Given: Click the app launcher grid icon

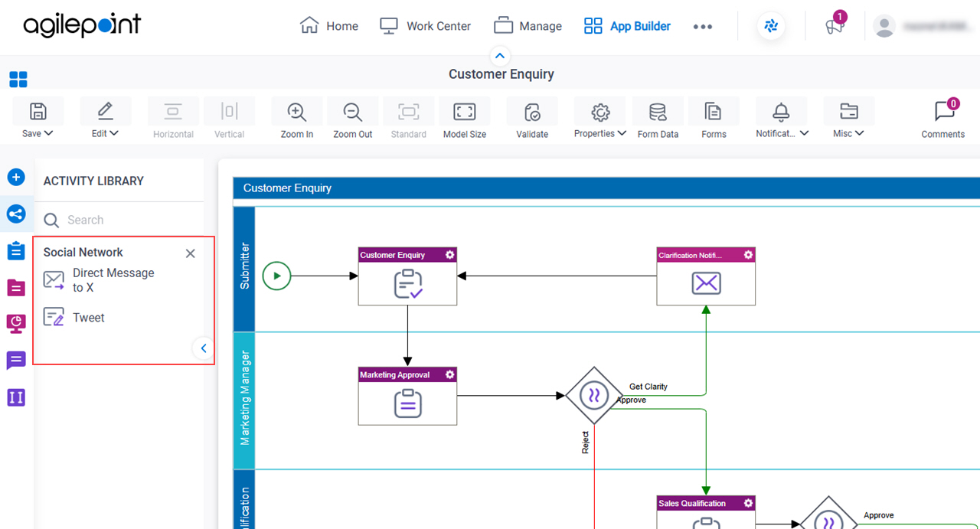Looking at the screenshot, I should pyautogui.click(x=18, y=80).
